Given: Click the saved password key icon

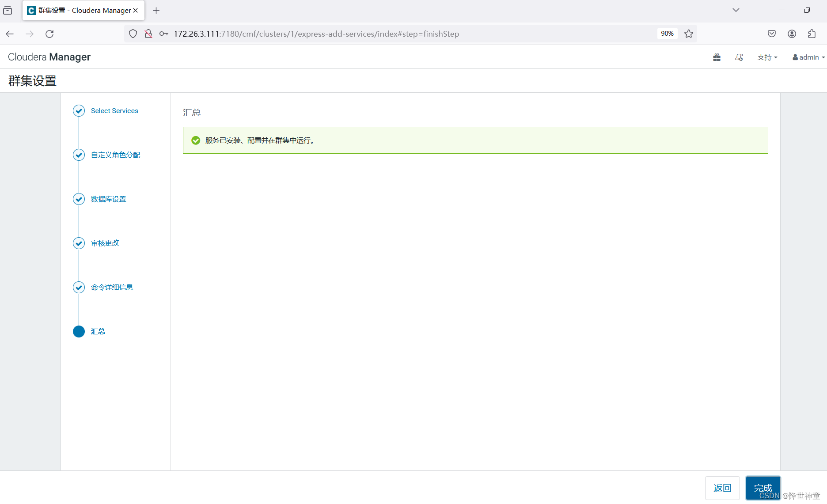Looking at the screenshot, I should click(164, 34).
